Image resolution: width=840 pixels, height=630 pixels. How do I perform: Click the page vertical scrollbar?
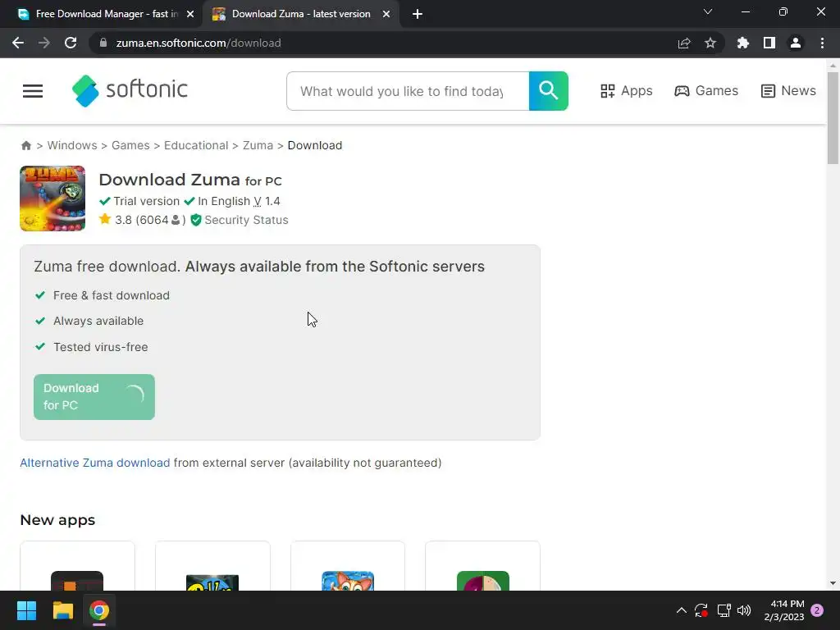(x=833, y=118)
